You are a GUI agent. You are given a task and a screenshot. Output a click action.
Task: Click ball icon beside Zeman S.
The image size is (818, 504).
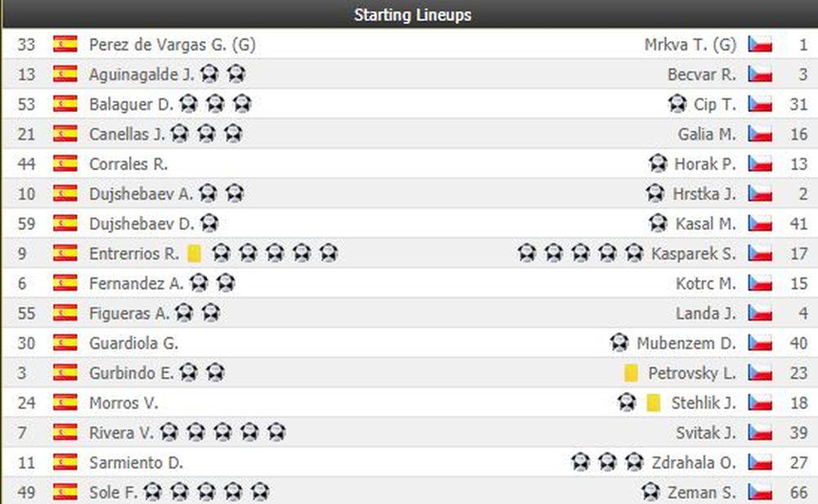click(x=650, y=492)
